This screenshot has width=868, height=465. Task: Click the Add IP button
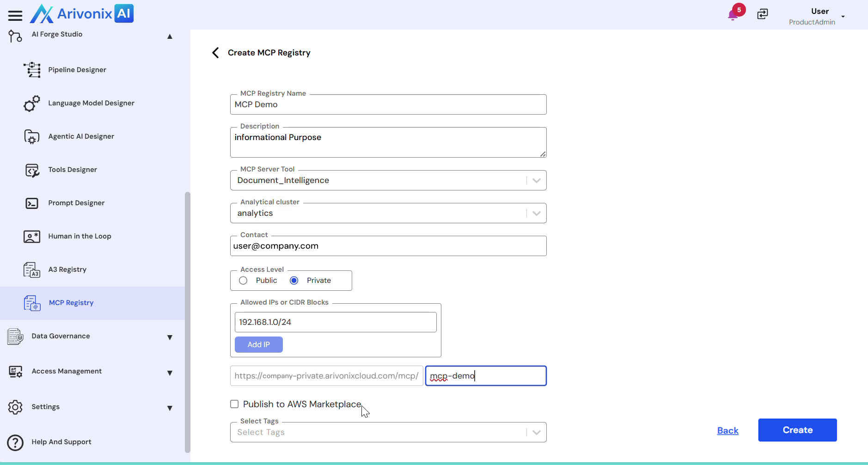258,344
